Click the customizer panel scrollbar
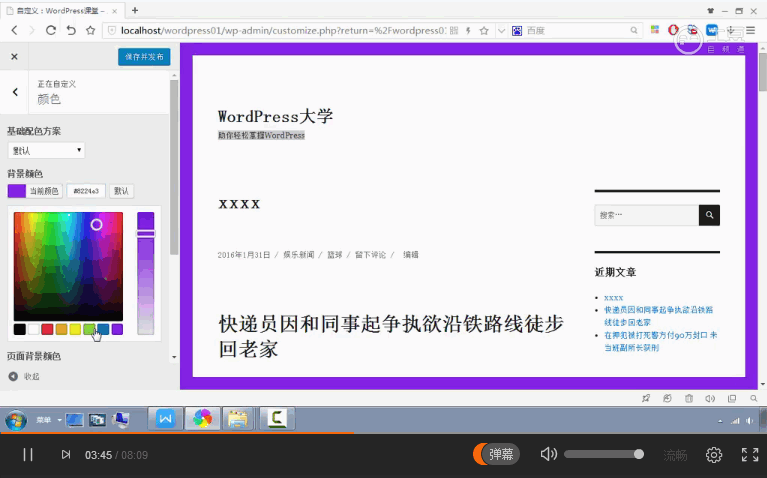This screenshot has width=767, height=478. (x=174, y=166)
